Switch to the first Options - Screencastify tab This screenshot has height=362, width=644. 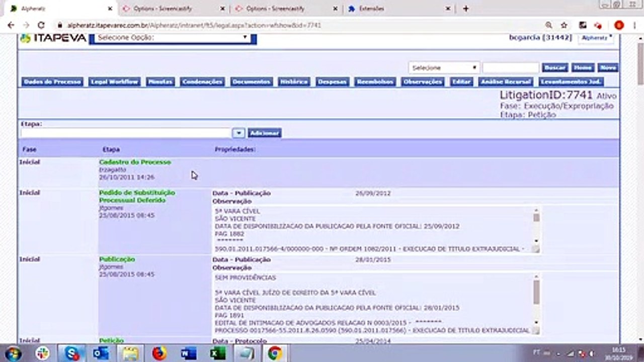click(174, 9)
